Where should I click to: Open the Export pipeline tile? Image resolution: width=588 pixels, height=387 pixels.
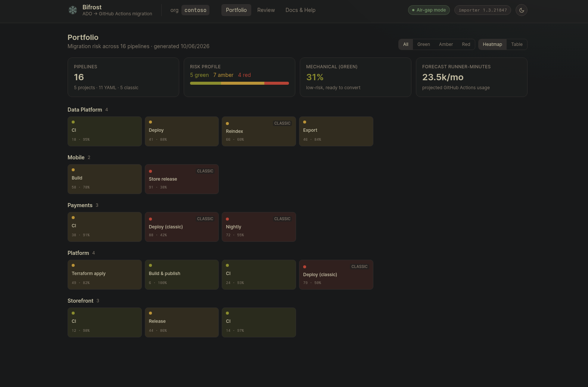point(336,131)
